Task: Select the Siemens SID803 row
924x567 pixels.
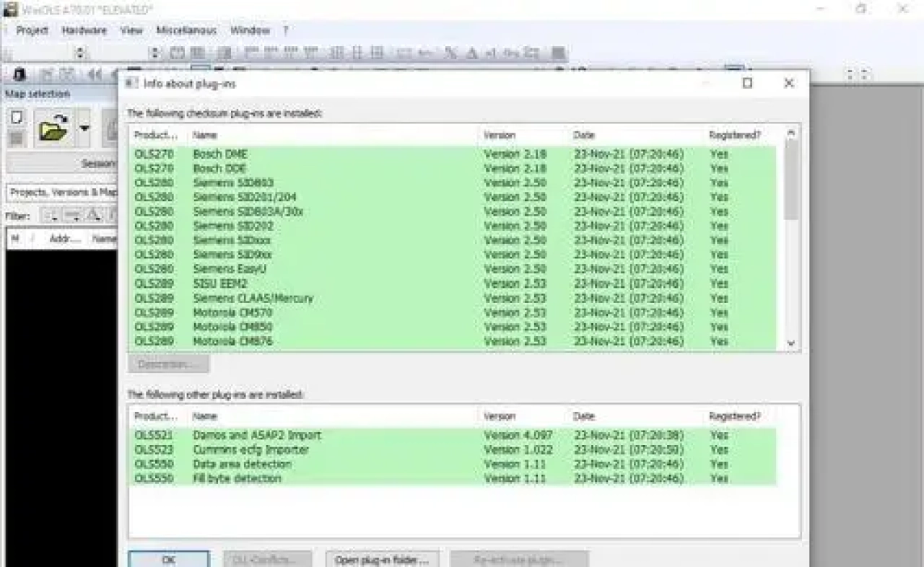Action: [x=453, y=183]
